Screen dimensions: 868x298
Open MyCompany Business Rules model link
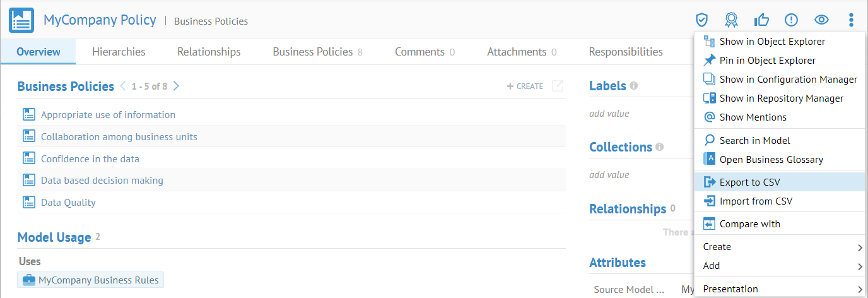pos(99,280)
